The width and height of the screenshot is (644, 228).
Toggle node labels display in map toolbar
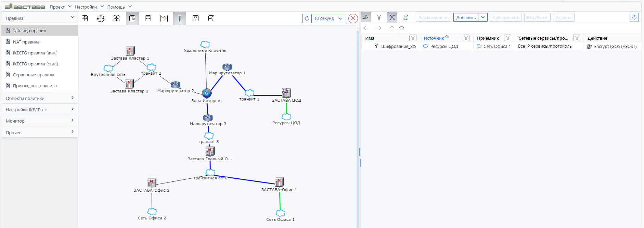coord(132,18)
